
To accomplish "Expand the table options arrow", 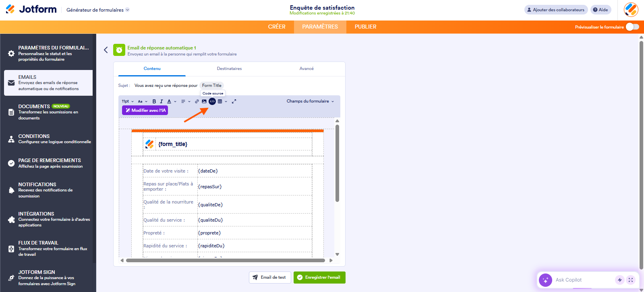I will tap(226, 101).
